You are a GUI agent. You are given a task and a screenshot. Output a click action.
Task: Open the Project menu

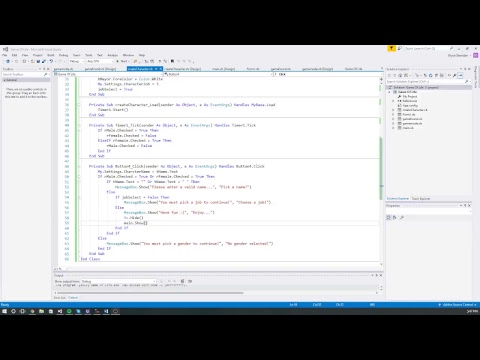[38, 55]
